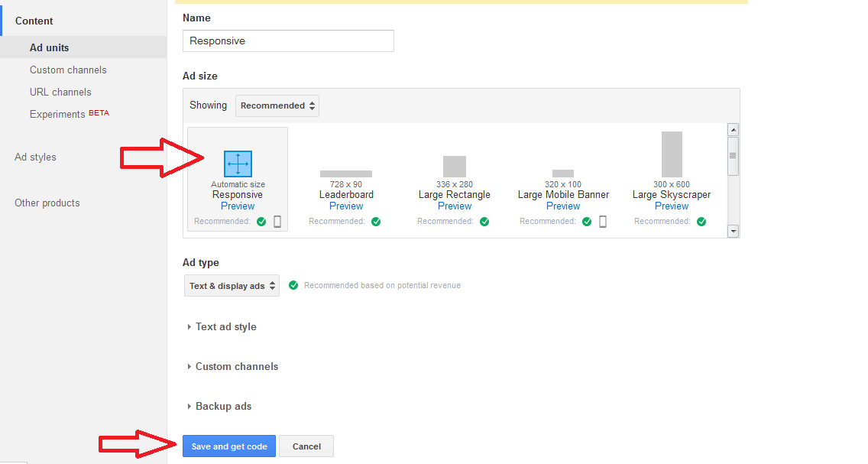The height and width of the screenshot is (464, 868).
Task: Open URL channels in the sidebar
Action: click(x=60, y=92)
